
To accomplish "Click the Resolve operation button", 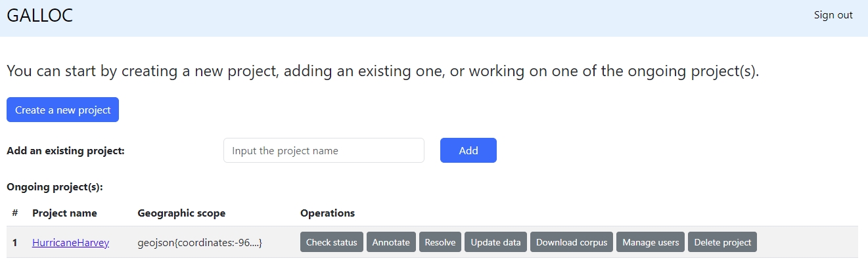I will (440, 242).
